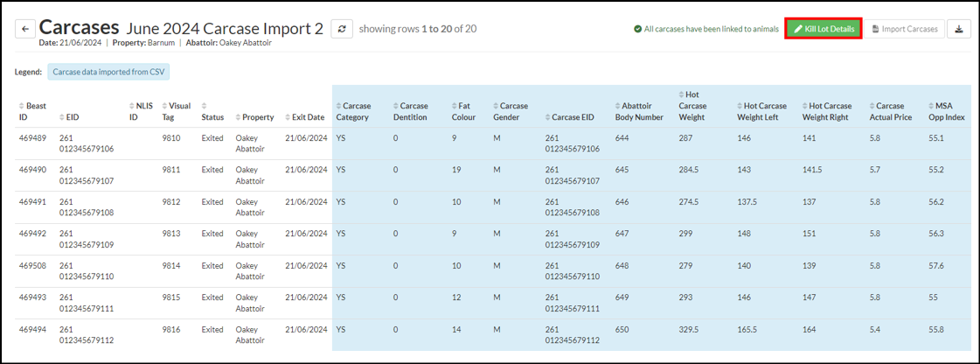Sort by Carcase EID column

(x=569, y=117)
